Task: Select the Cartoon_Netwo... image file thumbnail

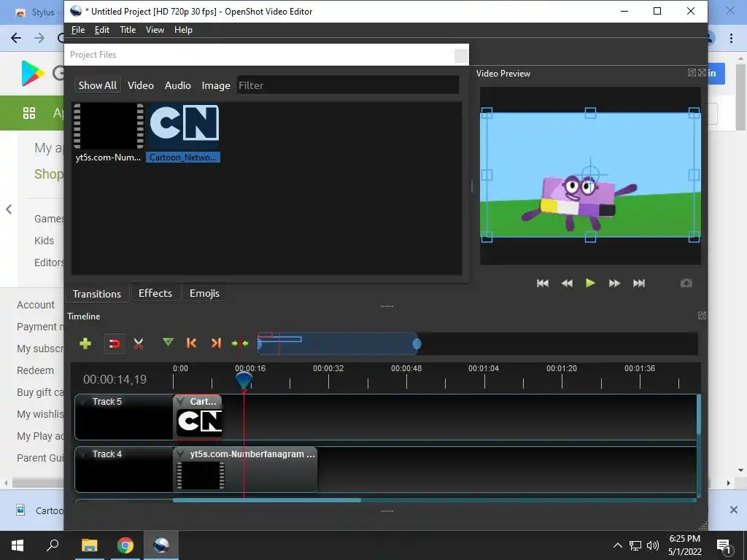Action: click(x=183, y=127)
